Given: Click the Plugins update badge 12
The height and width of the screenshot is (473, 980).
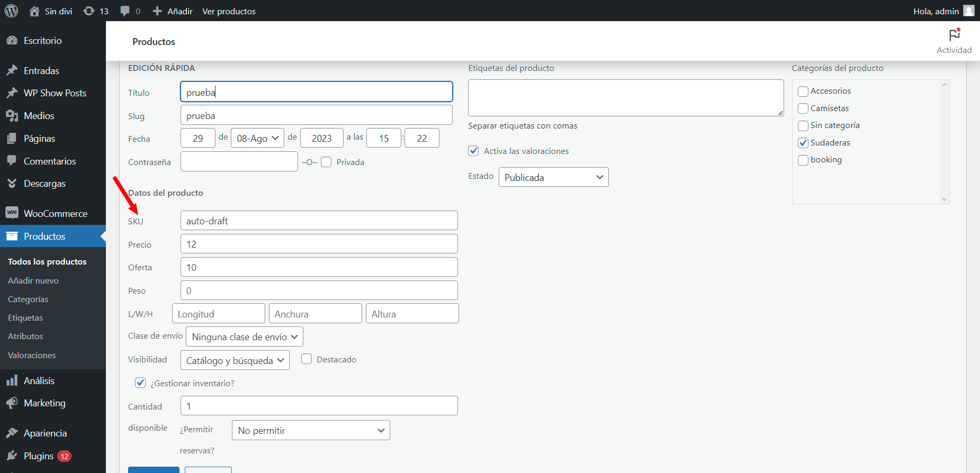Looking at the screenshot, I should pyautogui.click(x=64, y=456).
